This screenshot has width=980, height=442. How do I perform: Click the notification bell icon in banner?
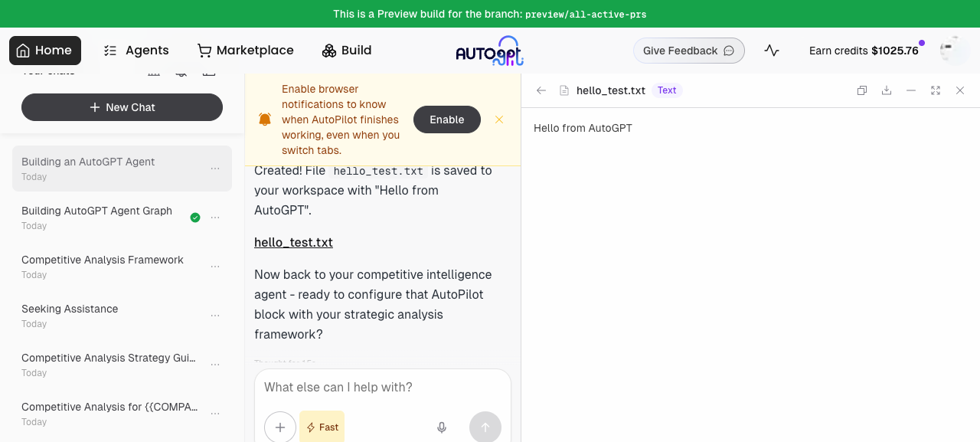pos(265,120)
